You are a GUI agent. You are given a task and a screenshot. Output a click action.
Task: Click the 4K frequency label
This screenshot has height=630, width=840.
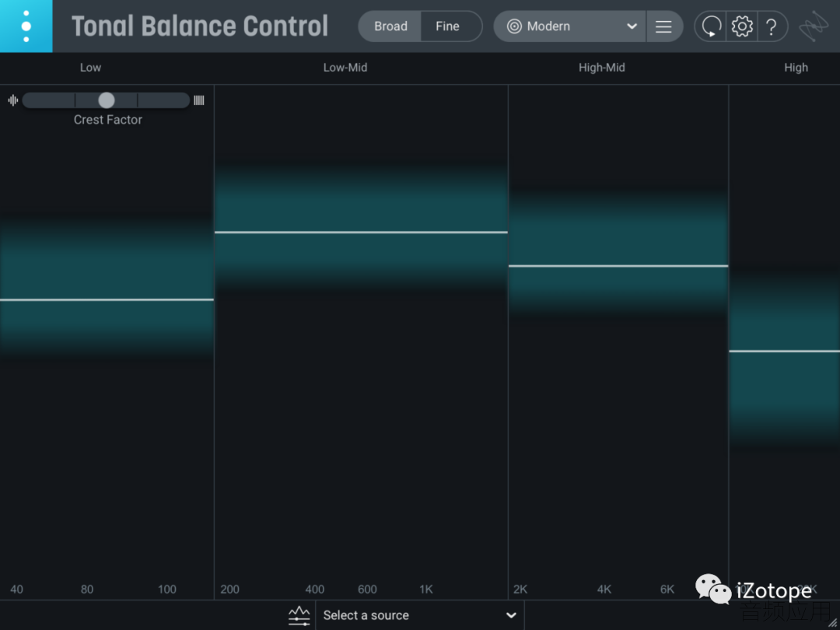click(x=604, y=590)
